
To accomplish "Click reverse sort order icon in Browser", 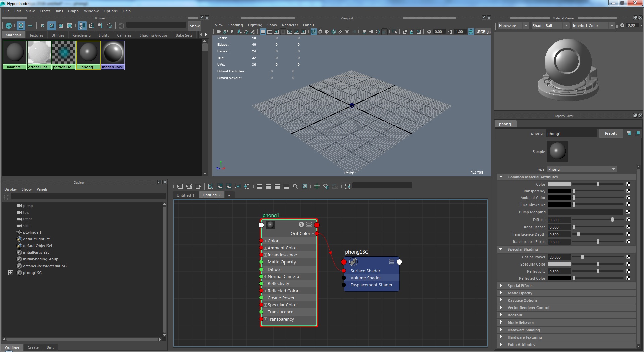I will click(x=109, y=26).
